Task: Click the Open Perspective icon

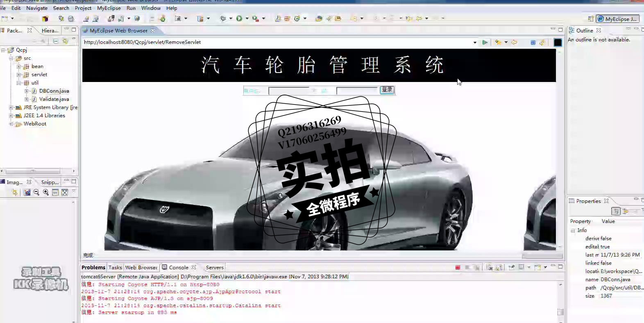Action: (x=591, y=19)
